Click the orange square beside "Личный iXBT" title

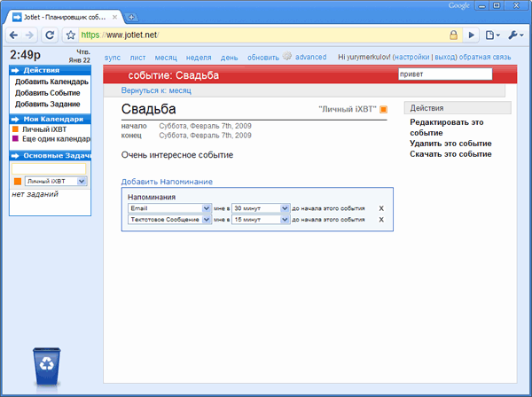click(x=383, y=109)
